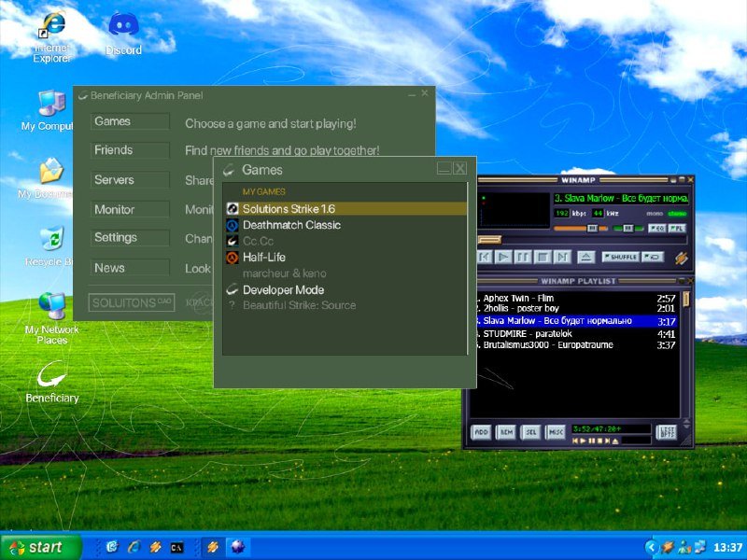The width and height of the screenshot is (747, 560).
Task: Open Monitor section in Beneficiary Admin Panel
Action: click(130, 209)
